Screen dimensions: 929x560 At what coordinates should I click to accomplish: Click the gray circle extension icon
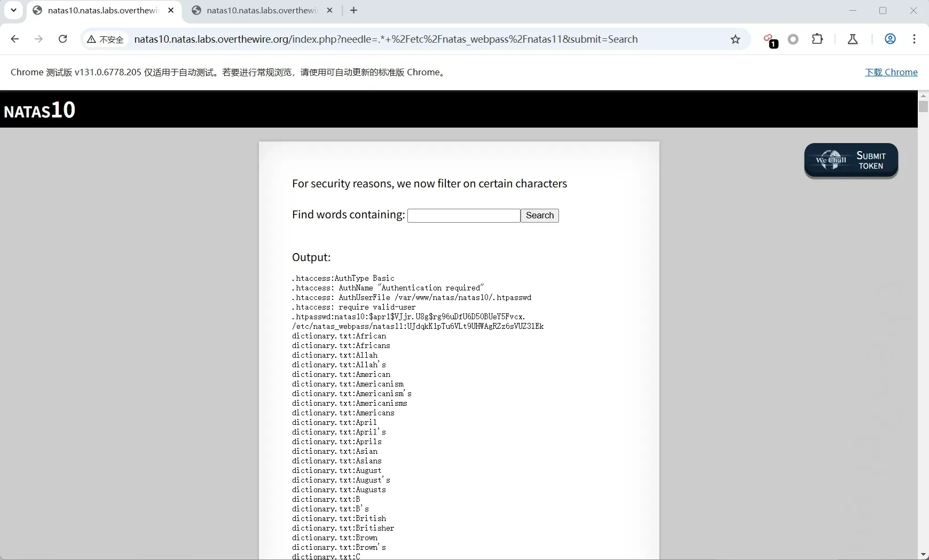click(793, 39)
